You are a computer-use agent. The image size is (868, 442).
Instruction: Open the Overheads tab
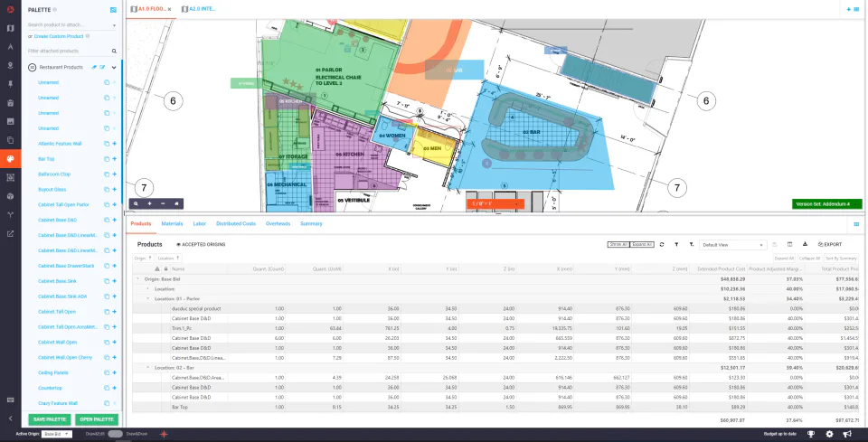(x=278, y=223)
